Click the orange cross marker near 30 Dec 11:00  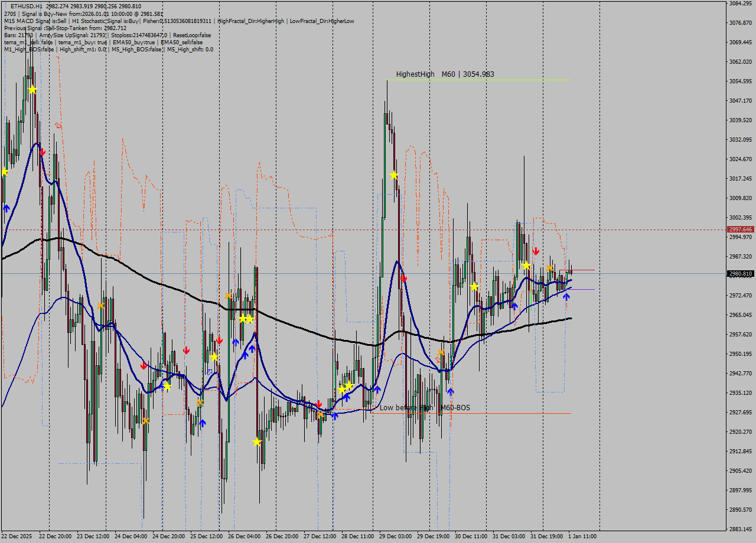click(x=439, y=352)
